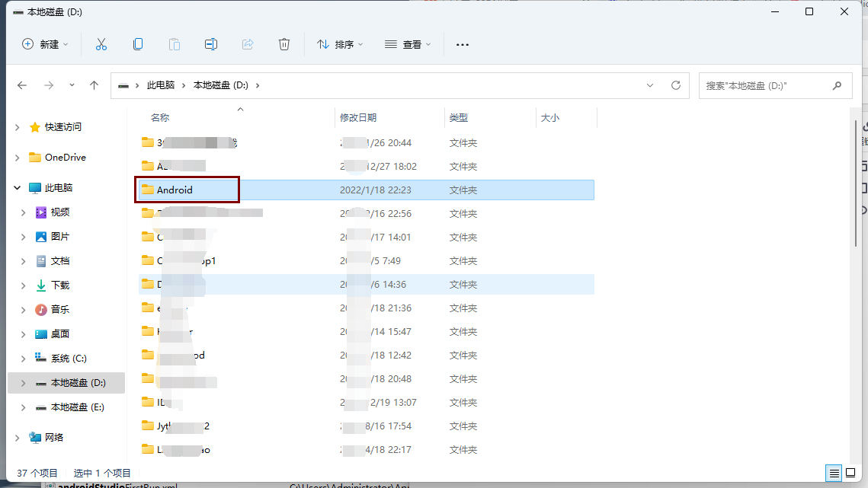The image size is (868, 488).
Task: Select 此电脑 in navigation pane
Action: point(59,188)
